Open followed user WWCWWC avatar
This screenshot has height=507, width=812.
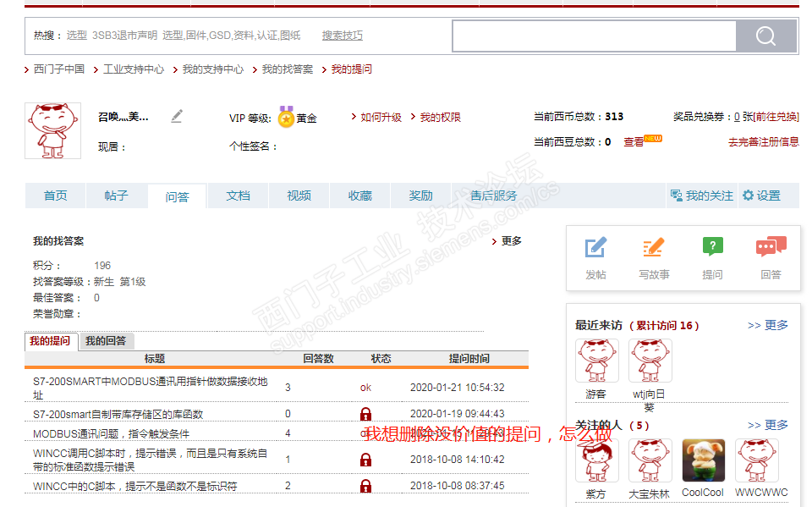(x=757, y=460)
